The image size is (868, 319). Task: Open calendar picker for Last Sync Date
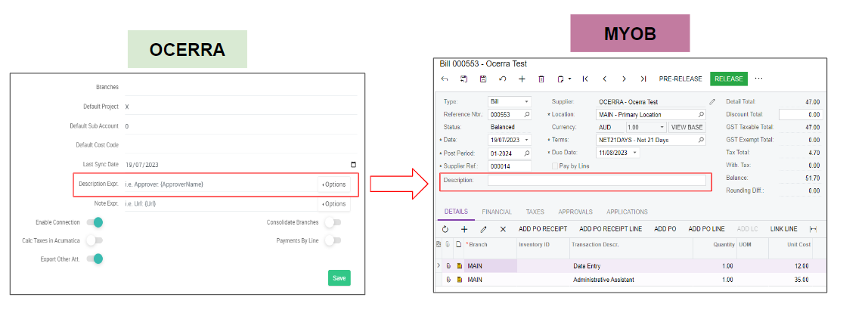(354, 165)
